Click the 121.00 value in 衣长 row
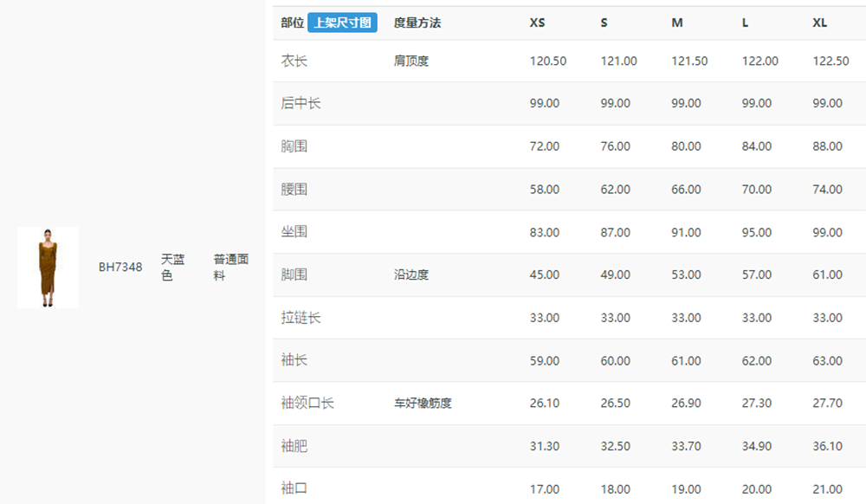This screenshot has height=504, width=866. pos(618,61)
